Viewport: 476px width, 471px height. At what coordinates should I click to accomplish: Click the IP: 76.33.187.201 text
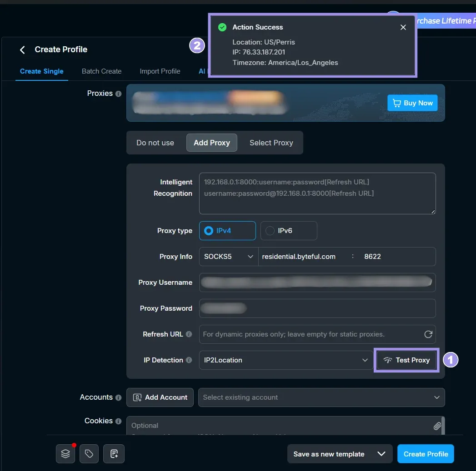tap(259, 52)
